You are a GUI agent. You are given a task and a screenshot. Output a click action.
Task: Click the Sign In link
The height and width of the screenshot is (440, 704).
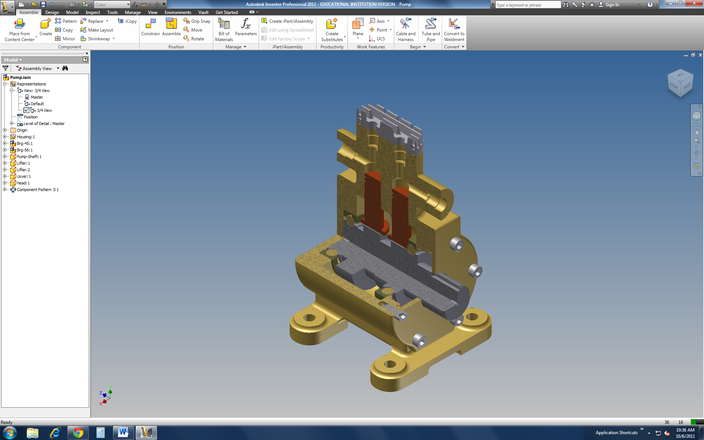pyautogui.click(x=612, y=4)
